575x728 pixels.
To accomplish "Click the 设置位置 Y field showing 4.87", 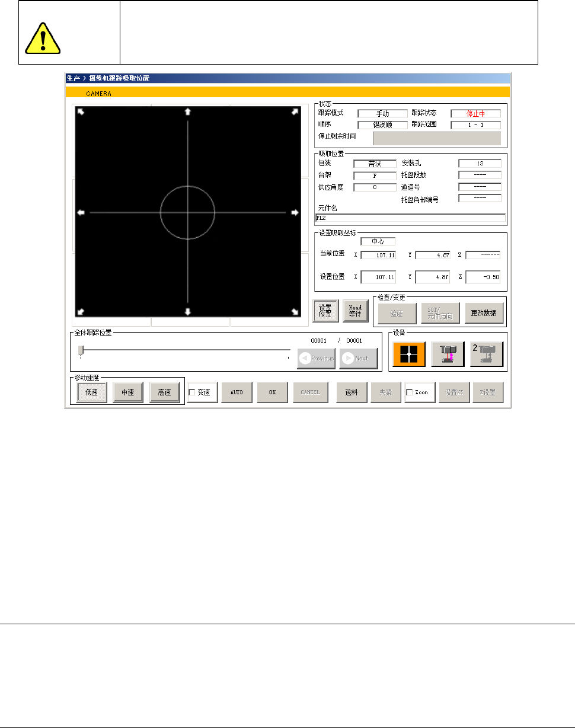I will (x=433, y=277).
